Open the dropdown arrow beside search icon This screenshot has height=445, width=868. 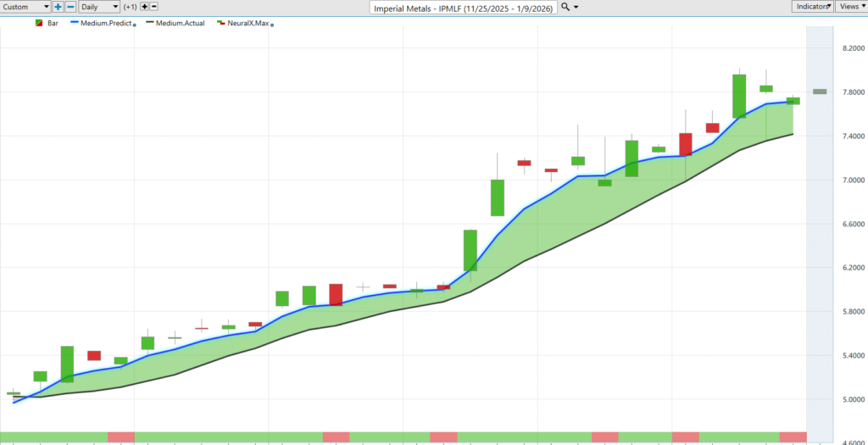tap(576, 7)
